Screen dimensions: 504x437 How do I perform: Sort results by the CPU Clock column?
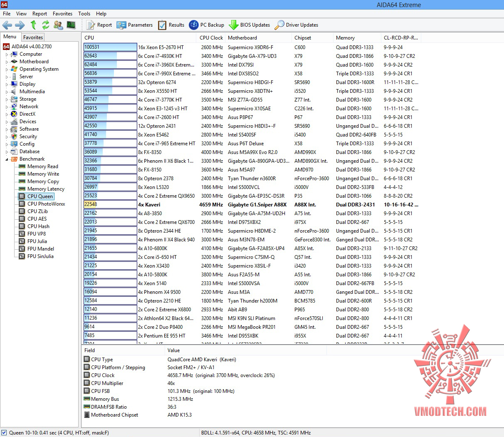tap(211, 38)
